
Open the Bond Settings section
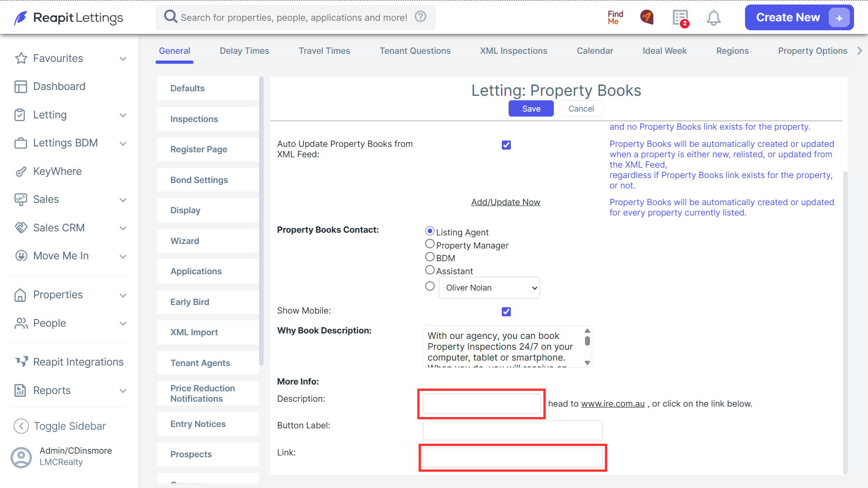pos(208,180)
